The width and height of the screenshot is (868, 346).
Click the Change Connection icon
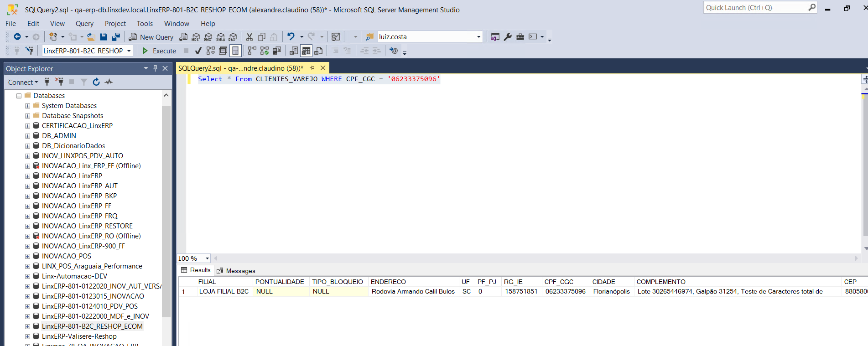coord(29,51)
